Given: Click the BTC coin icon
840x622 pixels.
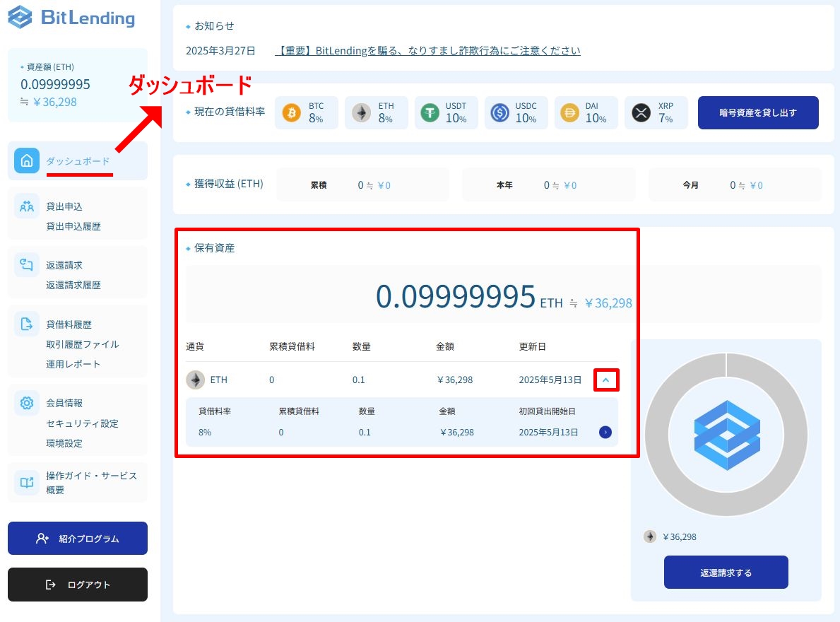Looking at the screenshot, I should 292,113.
